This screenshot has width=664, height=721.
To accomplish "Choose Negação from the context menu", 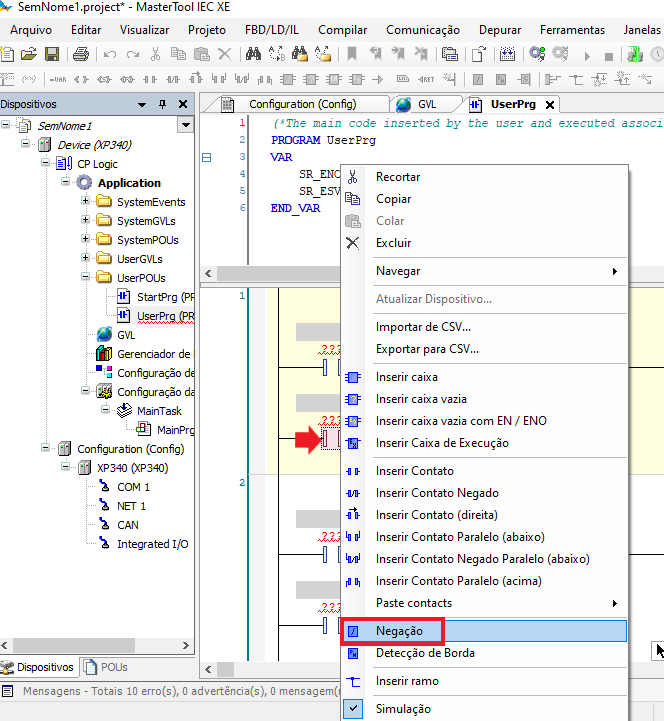I will [x=399, y=631].
